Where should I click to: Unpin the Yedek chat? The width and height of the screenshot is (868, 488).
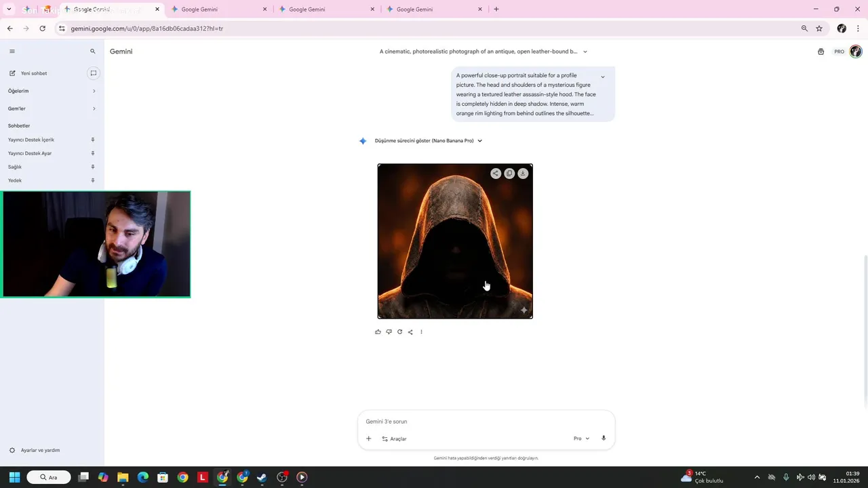93,180
